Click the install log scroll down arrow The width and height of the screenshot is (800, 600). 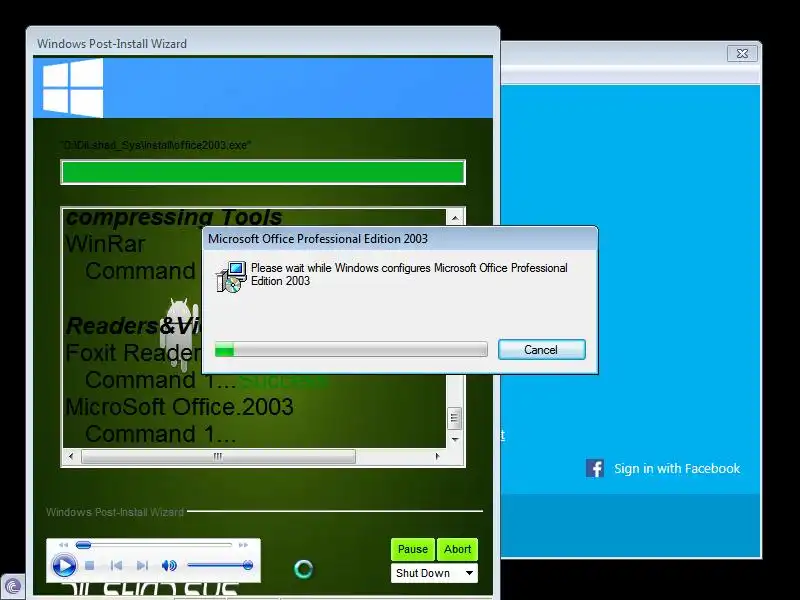click(455, 439)
